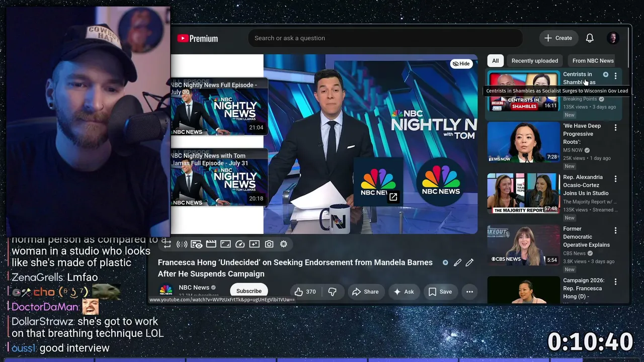Open the YouTube Premium home logo

(x=197, y=38)
